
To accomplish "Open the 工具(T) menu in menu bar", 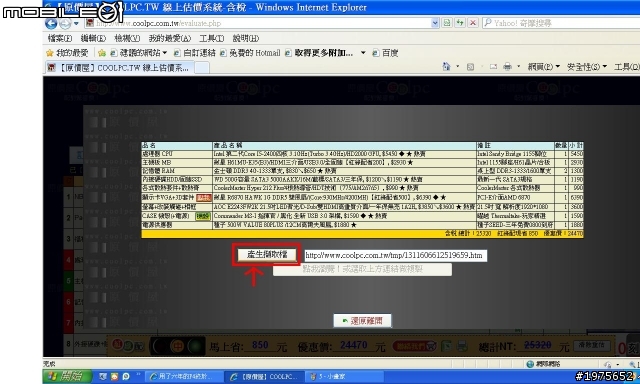I will [211, 38].
